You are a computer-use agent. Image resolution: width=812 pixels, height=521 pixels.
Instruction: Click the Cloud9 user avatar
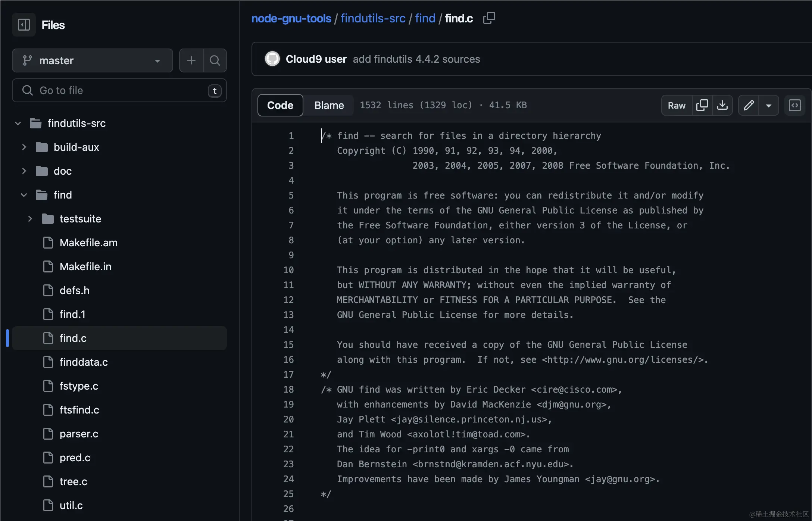(x=272, y=59)
